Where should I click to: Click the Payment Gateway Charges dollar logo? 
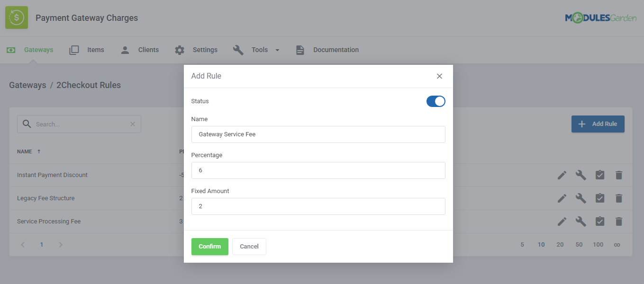tap(17, 17)
